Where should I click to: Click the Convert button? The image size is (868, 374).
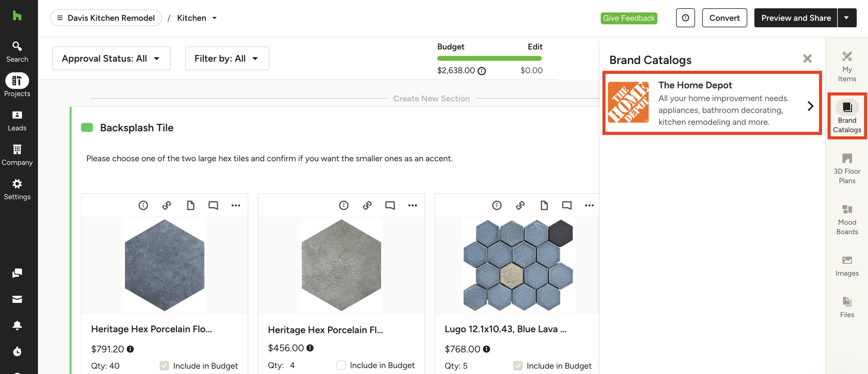pyautogui.click(x=724, y=18)
